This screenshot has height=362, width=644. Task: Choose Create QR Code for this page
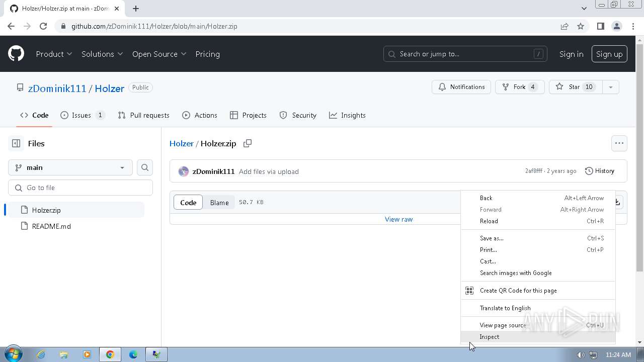pyautogui.click(x=538, y=291)
